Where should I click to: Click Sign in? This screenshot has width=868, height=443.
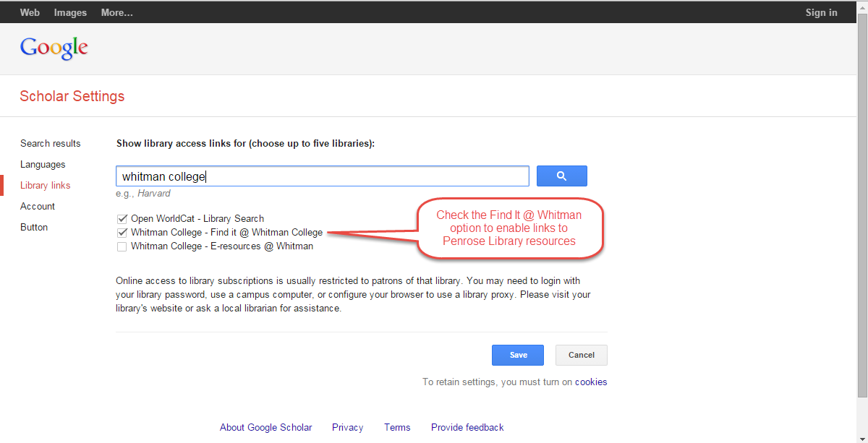coord(821,12)
